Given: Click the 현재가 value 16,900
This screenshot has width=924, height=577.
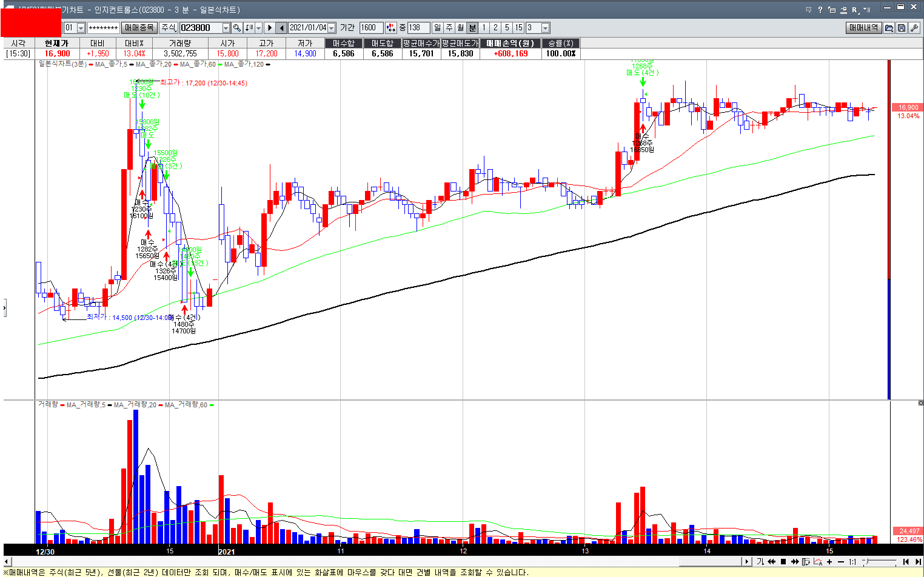Looking at the screenshot, I should (x=57, y=53).
